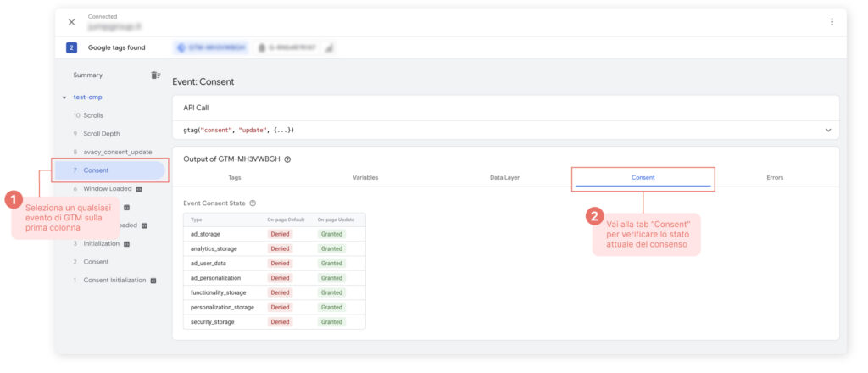Click the blue number 2 tags badge
Image resolution: width=868 pixels, height=373 pixels.
pos(71,47)
